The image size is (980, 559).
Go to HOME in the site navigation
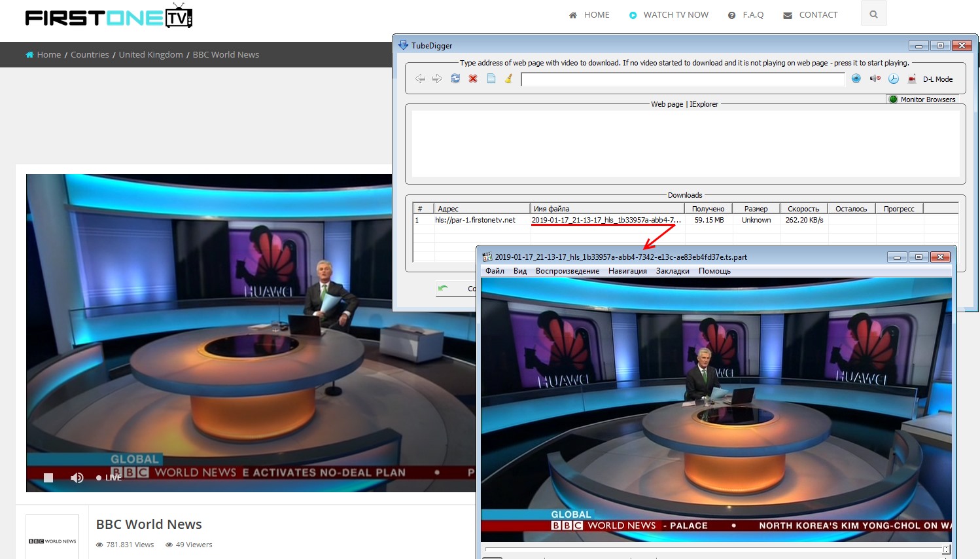click(589, 14)
